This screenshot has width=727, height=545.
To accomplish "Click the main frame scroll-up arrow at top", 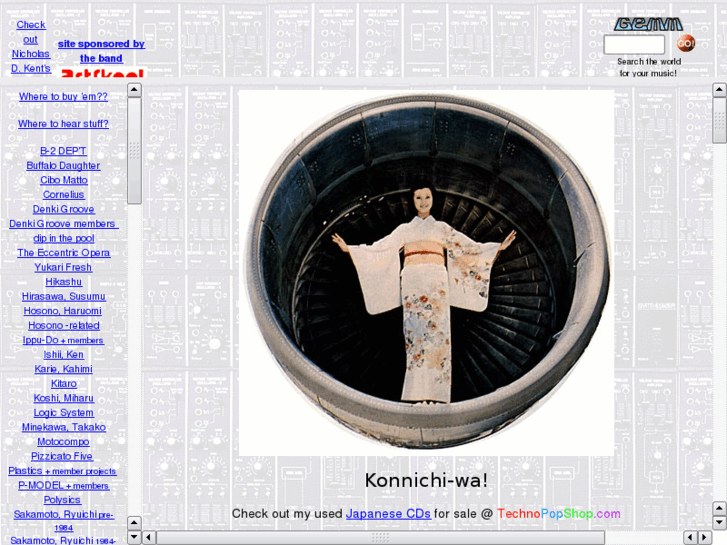I will (720, 90).
